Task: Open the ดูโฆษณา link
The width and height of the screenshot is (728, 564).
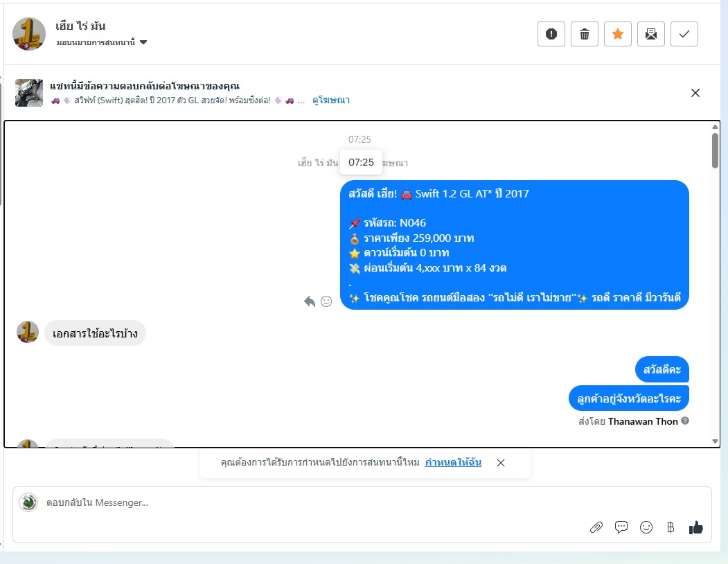Action: click(331, 100)
